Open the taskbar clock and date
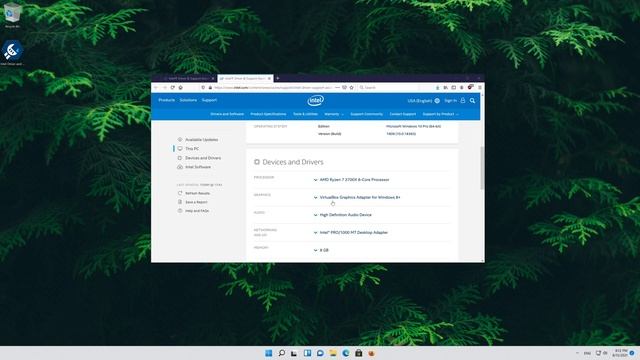640x360 pixels. (621, 353)
